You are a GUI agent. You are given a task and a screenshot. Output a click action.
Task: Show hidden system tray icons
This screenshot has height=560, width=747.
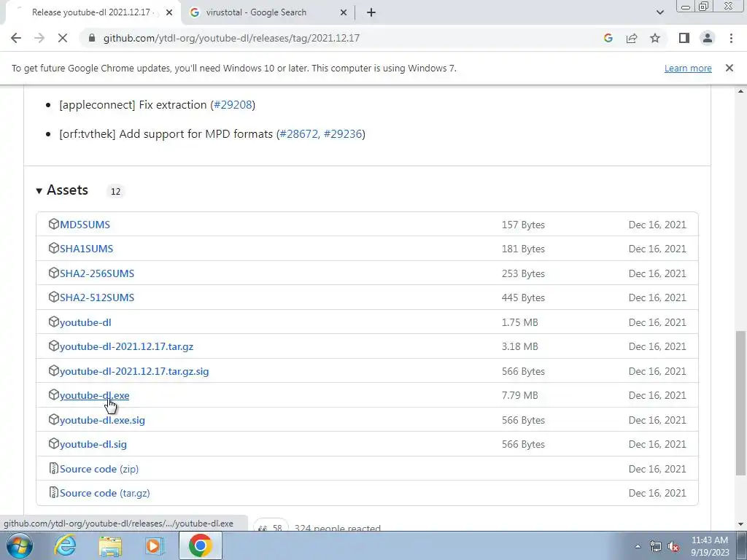pyautogui.click(x=638, y=546)
